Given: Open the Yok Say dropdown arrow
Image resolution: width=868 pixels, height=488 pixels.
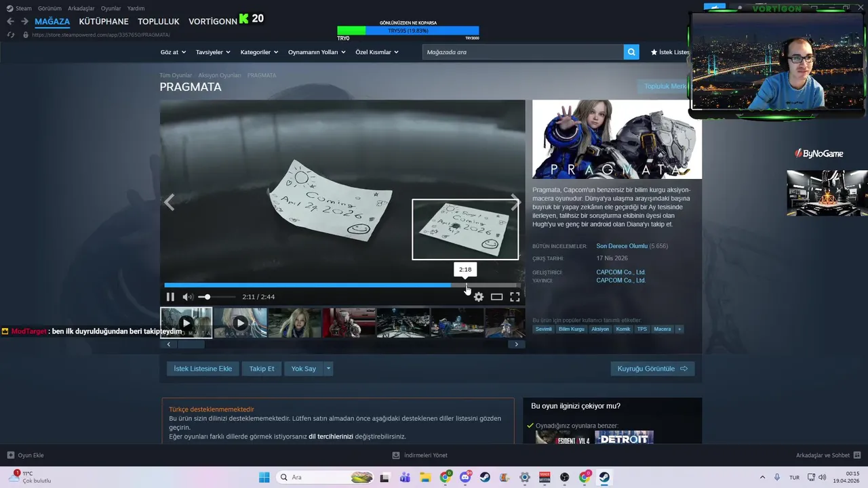Looking at the screenshot, I should point(328,369).
